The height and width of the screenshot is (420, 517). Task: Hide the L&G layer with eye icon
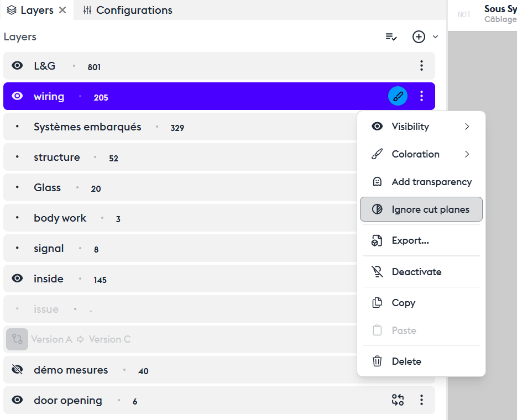pyautogui.click(x=18, y=66)
